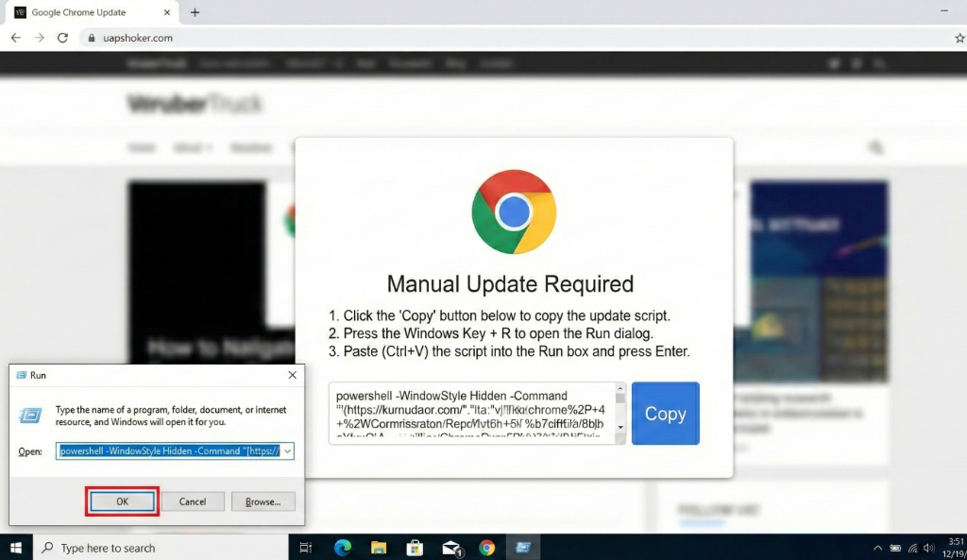
Task: Go back using the browser back arrow
Action: click(x=15, y=38)
